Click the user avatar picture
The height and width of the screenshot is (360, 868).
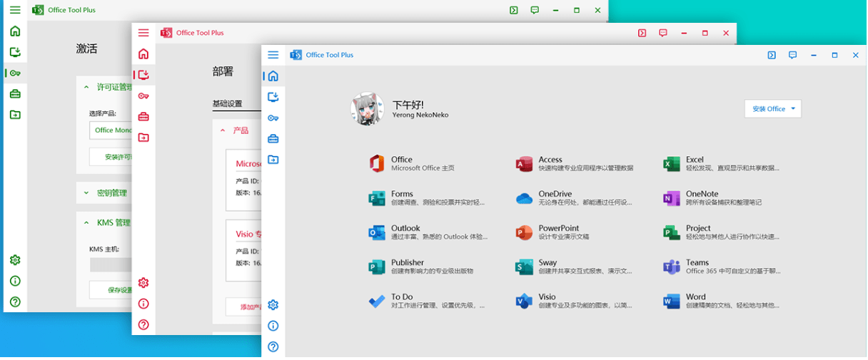368,108
